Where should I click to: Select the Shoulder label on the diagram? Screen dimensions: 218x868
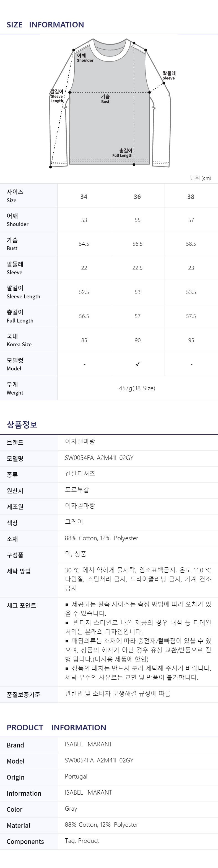pos(85,58)
